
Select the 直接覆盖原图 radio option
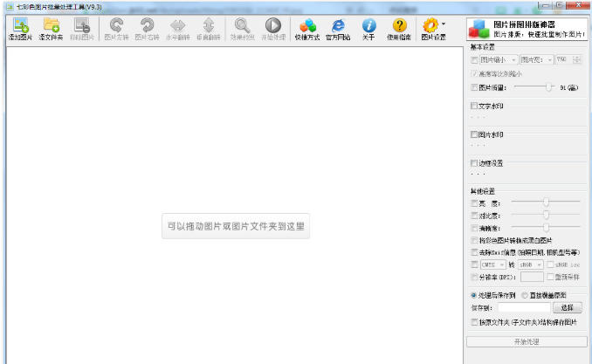(x=524, y=295)
